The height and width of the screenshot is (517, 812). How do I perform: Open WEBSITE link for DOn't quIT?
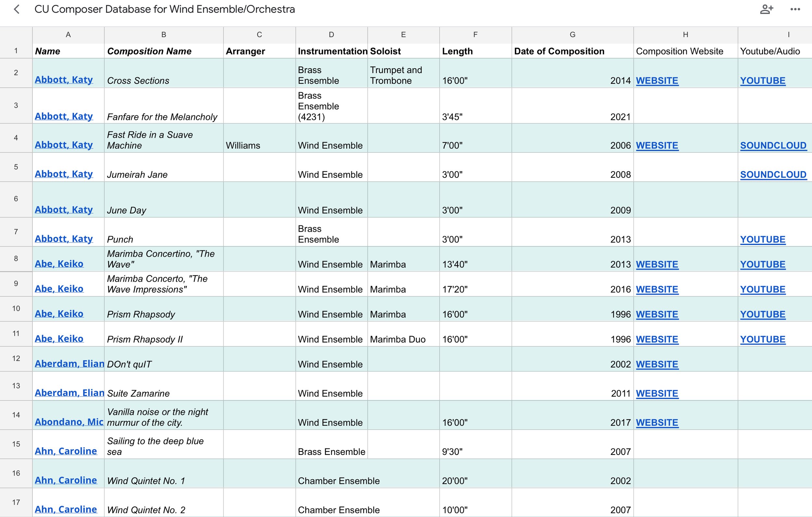657,364
